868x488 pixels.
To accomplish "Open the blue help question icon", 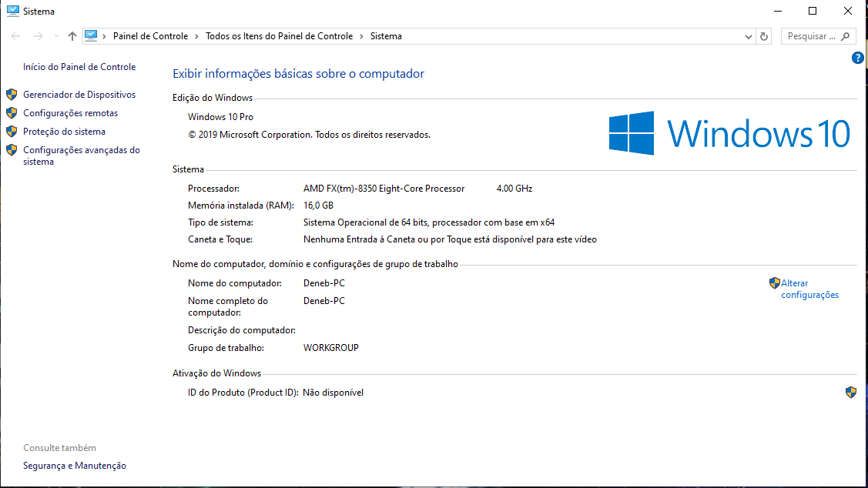I will [x=857, y=58].
